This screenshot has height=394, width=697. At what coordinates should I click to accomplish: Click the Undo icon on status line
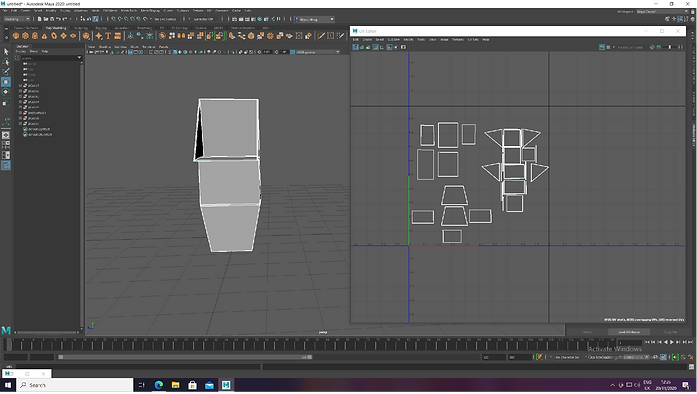(58, 19)
